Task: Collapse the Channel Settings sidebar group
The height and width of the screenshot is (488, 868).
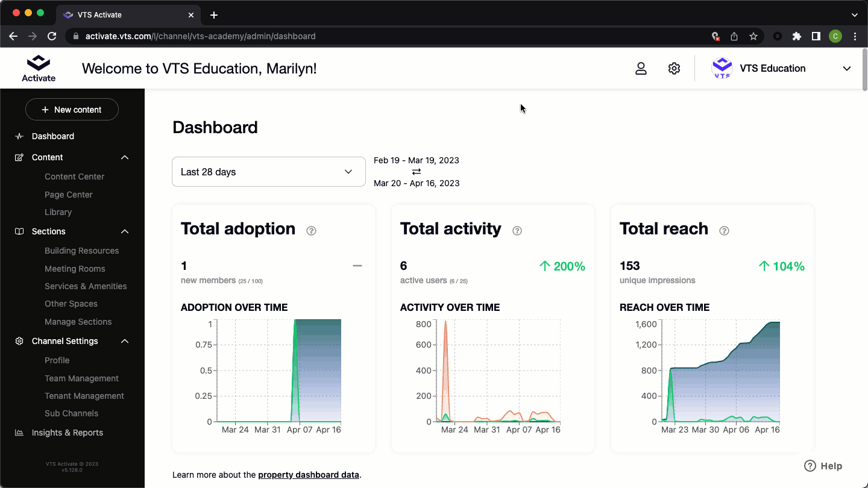Action: point(125,341)
